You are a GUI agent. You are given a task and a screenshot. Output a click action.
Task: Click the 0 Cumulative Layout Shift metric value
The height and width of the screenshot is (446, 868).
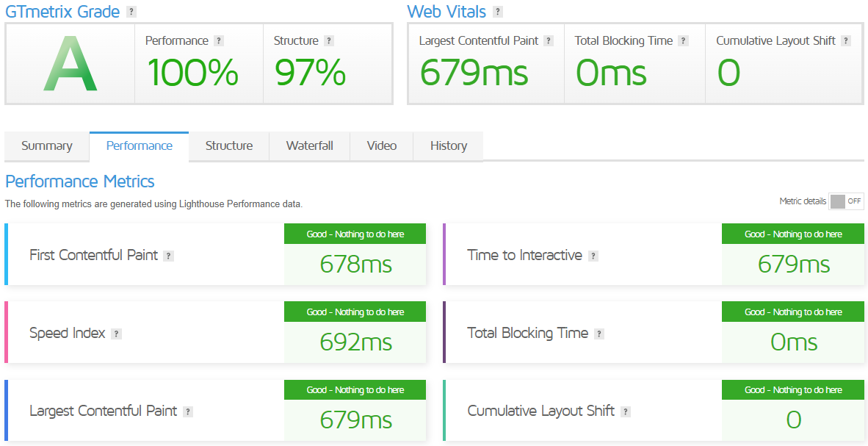coord(793,420)
